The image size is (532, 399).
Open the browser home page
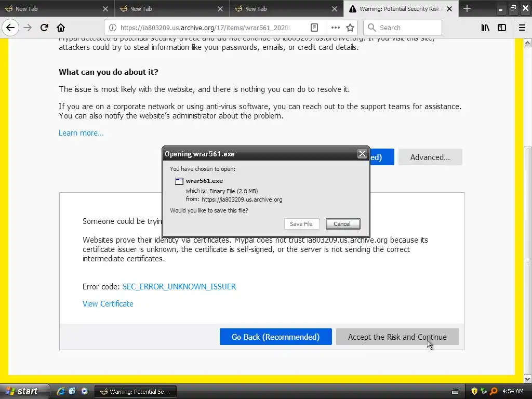click(x=61, y=28)
